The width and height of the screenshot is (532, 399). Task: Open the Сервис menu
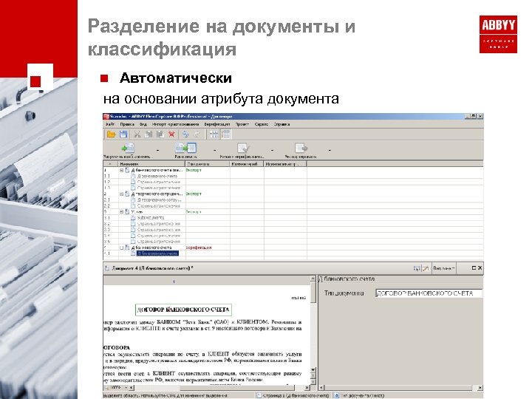[x=262, y=125]
